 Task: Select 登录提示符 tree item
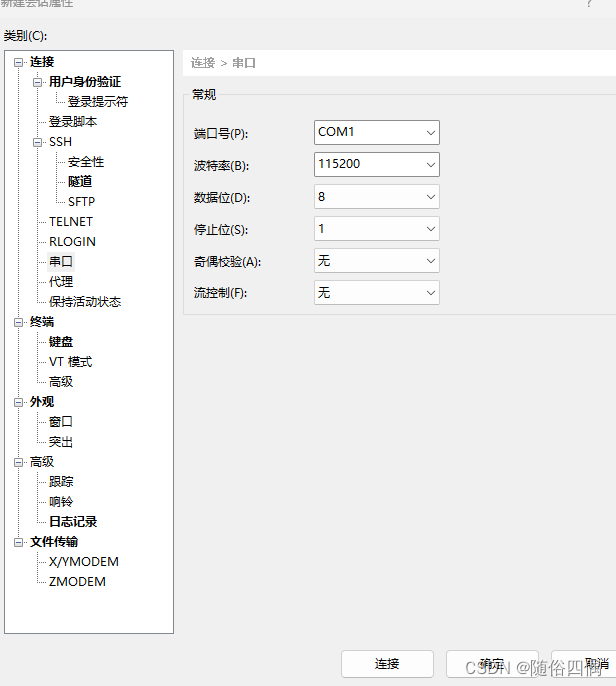pos(98,102)
